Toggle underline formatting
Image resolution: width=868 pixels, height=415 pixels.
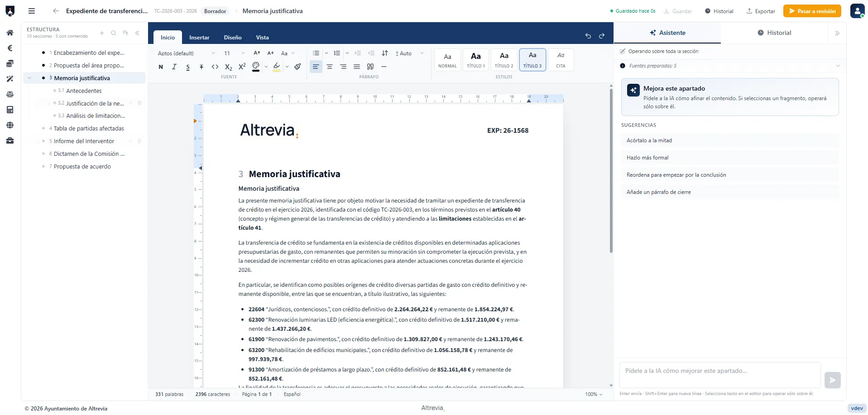click(x=188, y=67)
